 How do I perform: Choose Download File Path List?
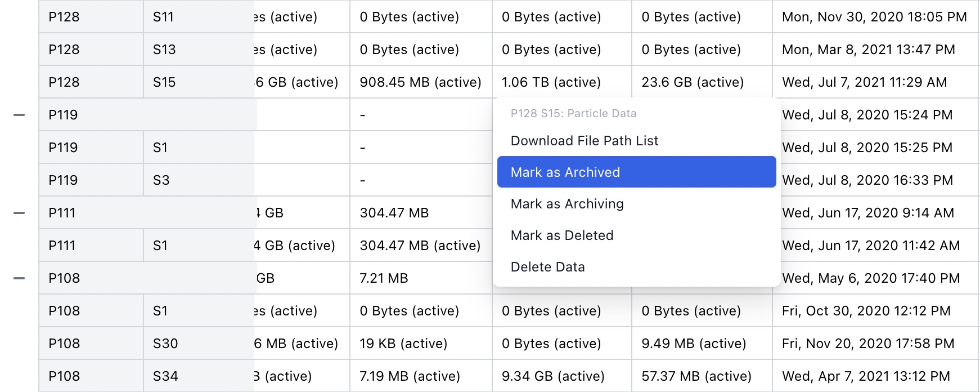click(584, 141)
